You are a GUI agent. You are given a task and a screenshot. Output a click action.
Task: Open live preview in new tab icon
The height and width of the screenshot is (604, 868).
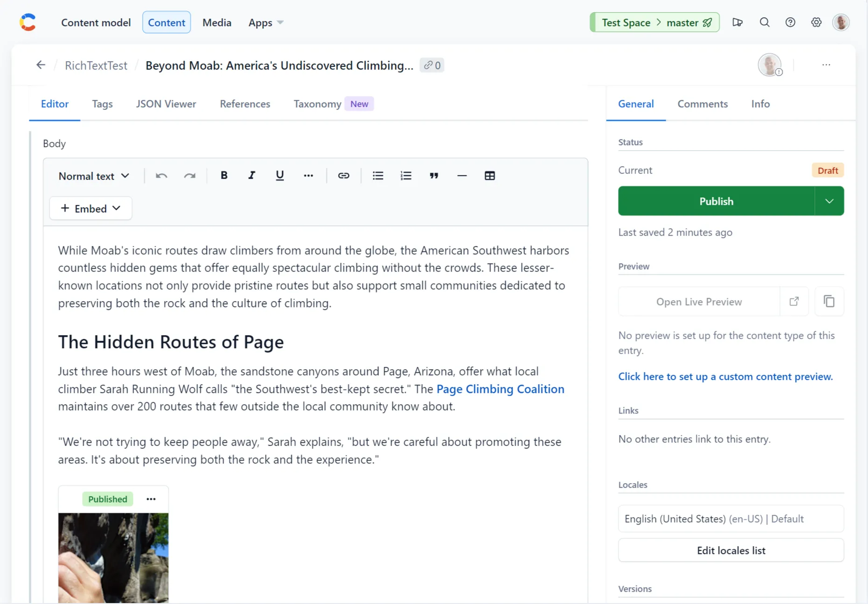794,302
